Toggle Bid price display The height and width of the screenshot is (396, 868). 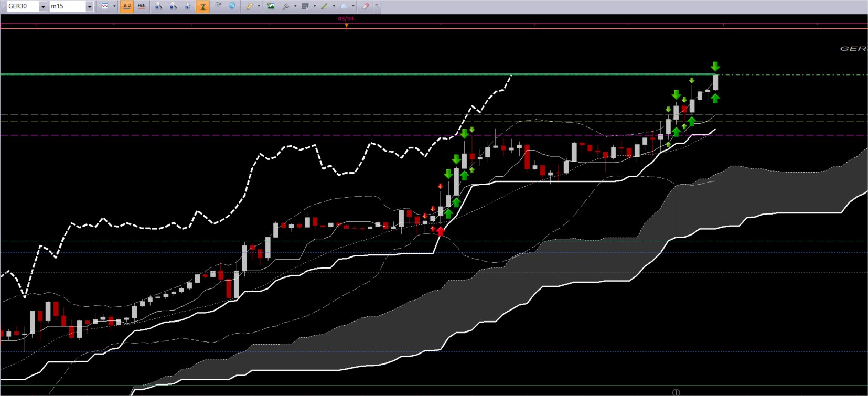(x=126, y=6)
